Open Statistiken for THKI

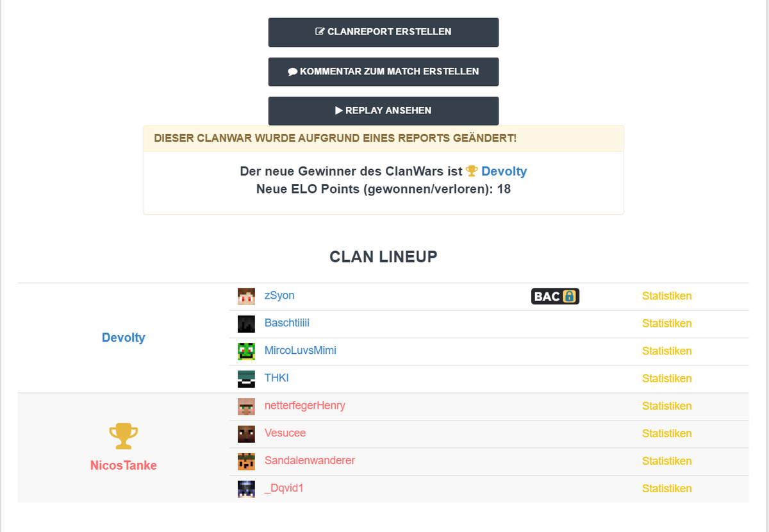(x=667, y=379)
